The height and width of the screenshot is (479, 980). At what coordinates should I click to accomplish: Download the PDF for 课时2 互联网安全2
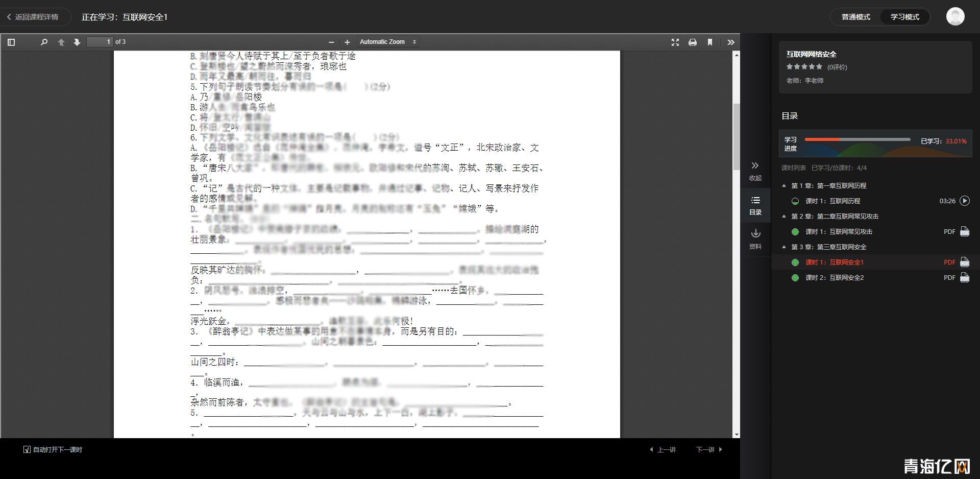pos(964,277)
